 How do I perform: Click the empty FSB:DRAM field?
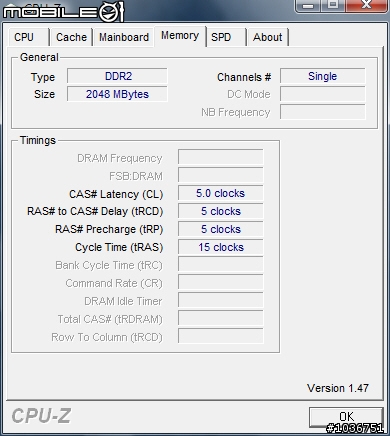pyautogui.click(x=221, y=175)
